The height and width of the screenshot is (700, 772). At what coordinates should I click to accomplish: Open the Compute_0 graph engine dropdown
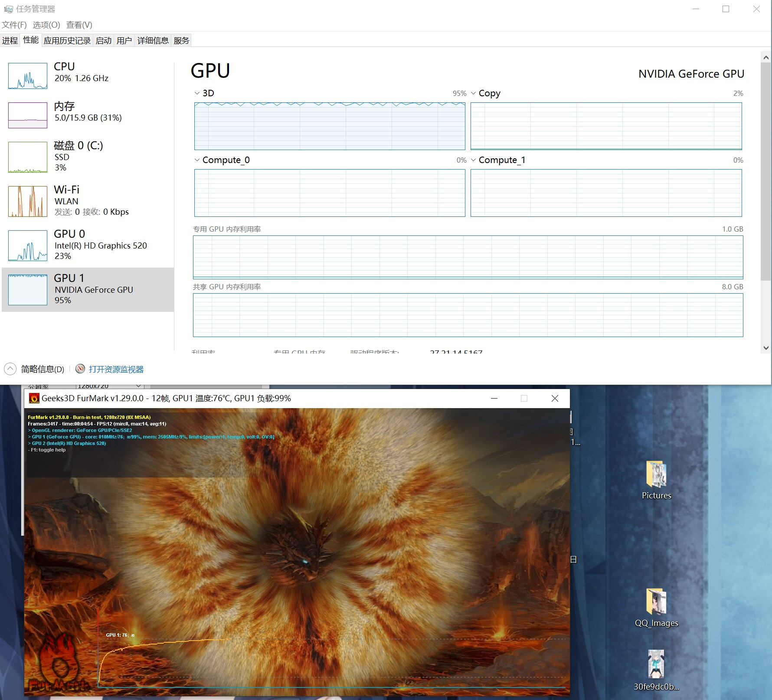197,160
